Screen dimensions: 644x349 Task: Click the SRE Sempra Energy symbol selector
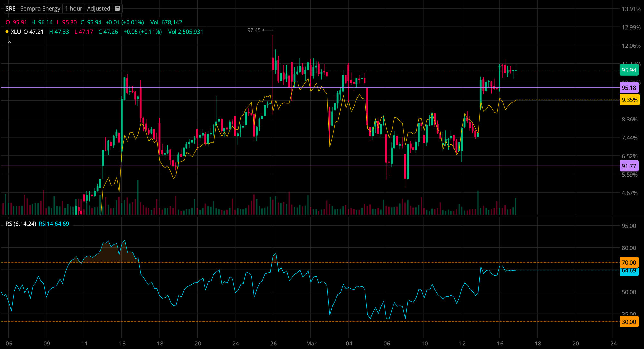(33, 9)
